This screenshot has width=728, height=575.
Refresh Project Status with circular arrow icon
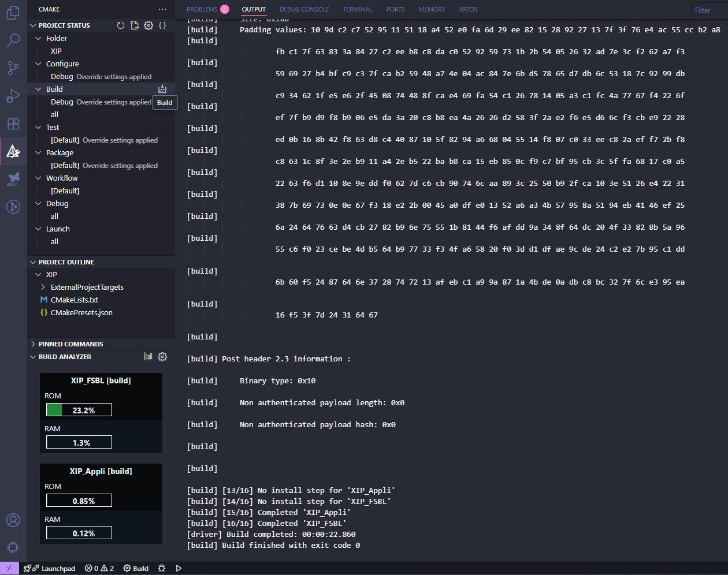click(x=120, y=25)
